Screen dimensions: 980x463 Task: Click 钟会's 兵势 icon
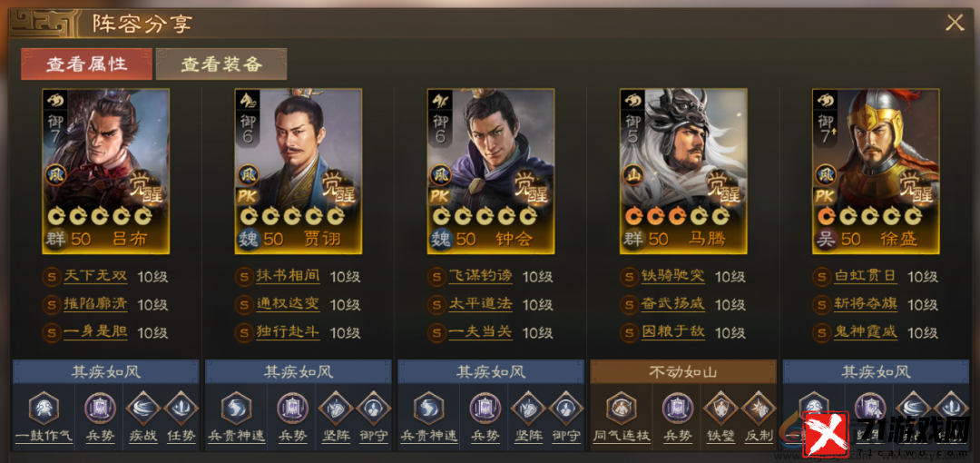485,407
